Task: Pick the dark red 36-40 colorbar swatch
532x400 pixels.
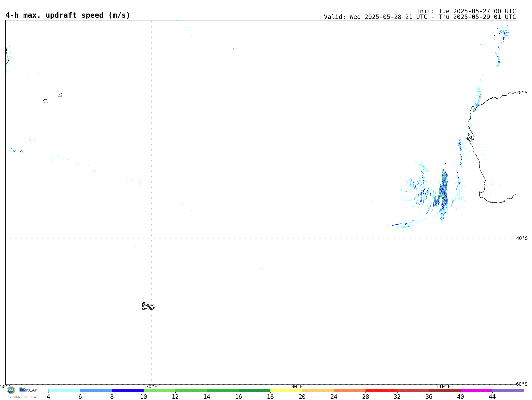Action: (445, 391)
